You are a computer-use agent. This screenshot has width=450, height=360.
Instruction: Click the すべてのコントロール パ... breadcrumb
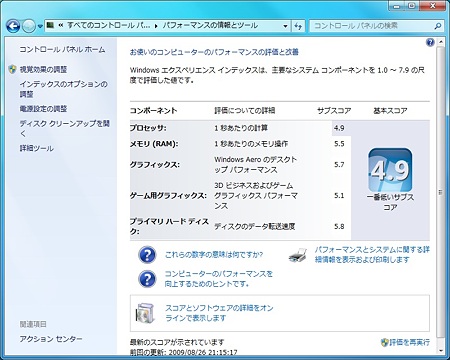[109, 25]
